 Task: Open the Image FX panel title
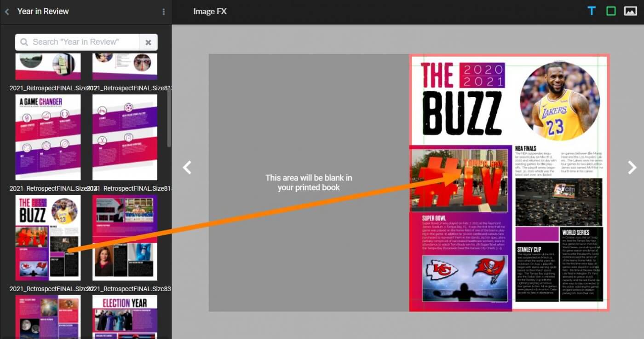[x=210, y=12]
